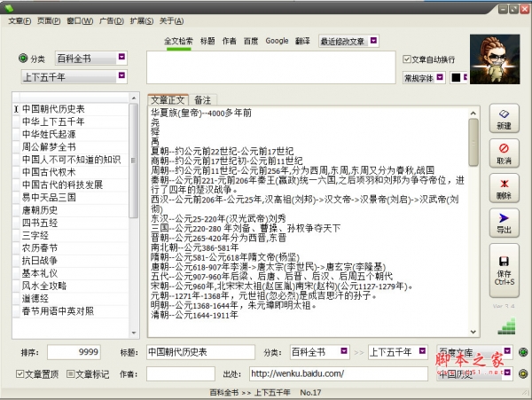
Task: Click the 删除 (Delete) article button
Action: [x=504, y=186]
